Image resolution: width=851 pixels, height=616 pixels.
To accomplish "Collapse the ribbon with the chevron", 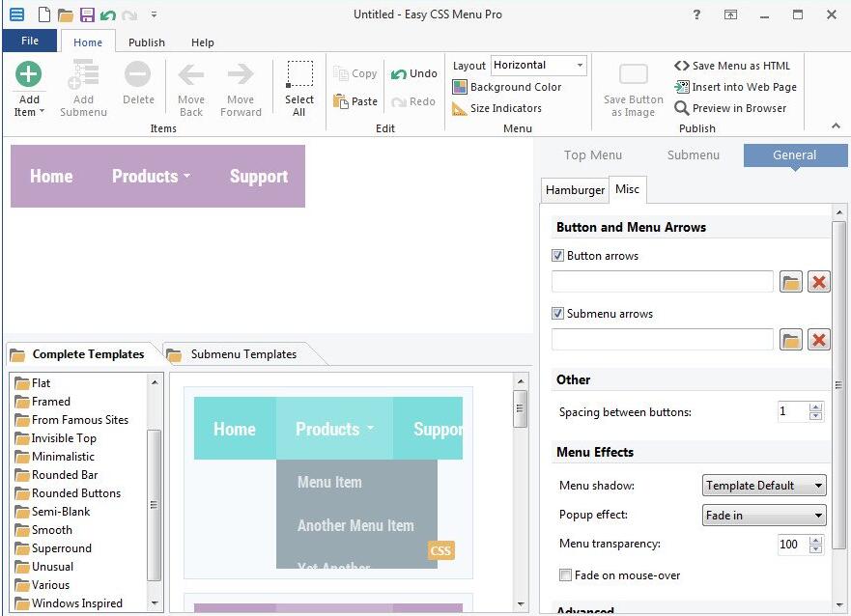I will click(836, 126).
